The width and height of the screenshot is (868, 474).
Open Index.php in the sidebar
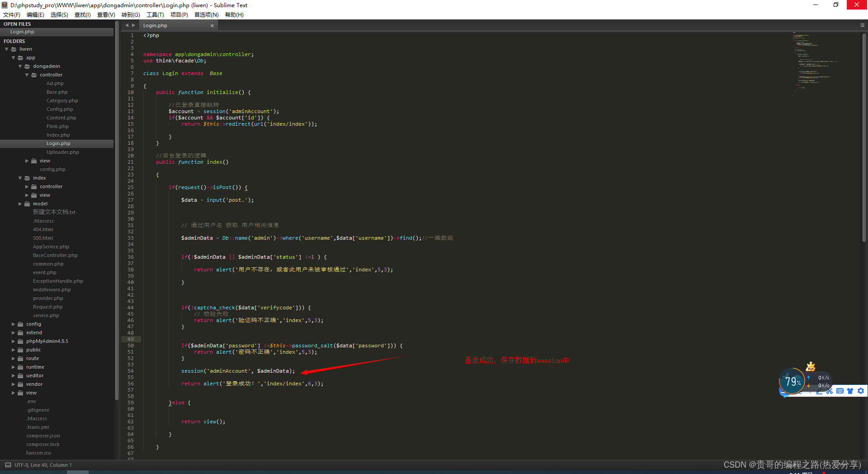58,135
